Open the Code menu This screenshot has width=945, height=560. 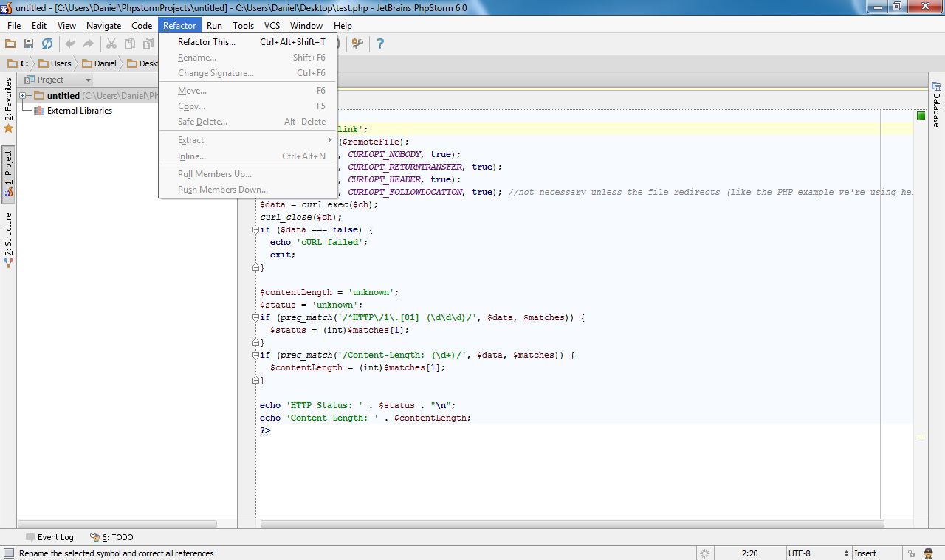click(x=142, y=26)
